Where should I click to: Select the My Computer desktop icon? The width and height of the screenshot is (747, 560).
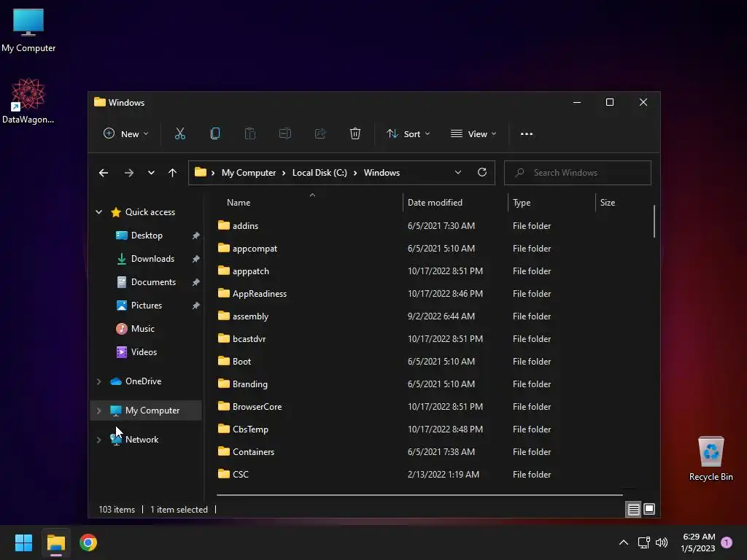[28, 29]
